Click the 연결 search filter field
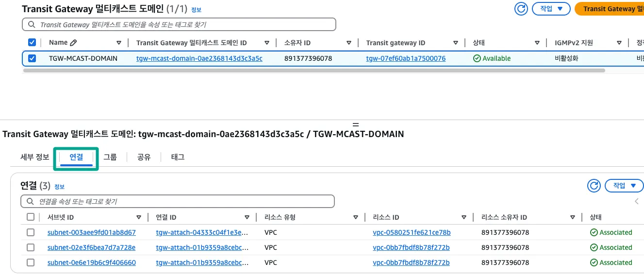 178,201
